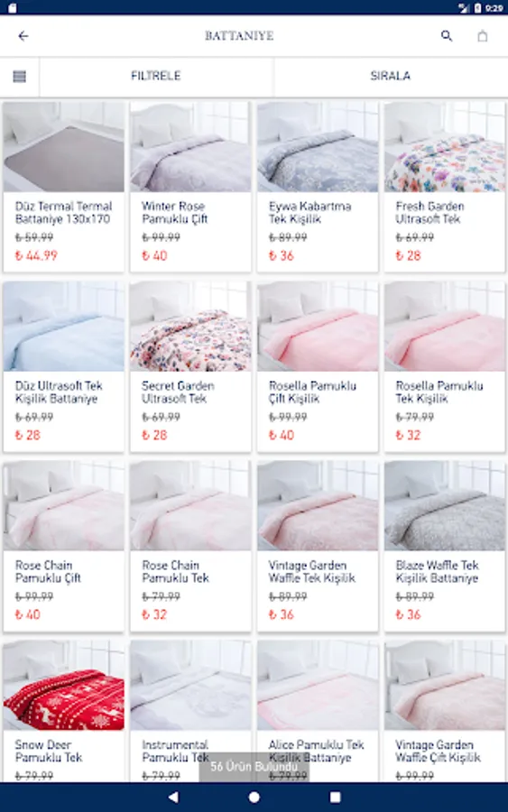The width and height of the screenshot is (508, 812).
Task: Tap the BATTANİYE page title
Action: click(x=239, y=36)
